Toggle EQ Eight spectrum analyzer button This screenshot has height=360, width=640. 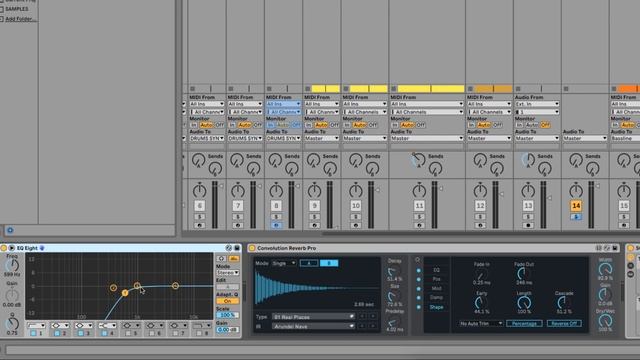point(234,259)
